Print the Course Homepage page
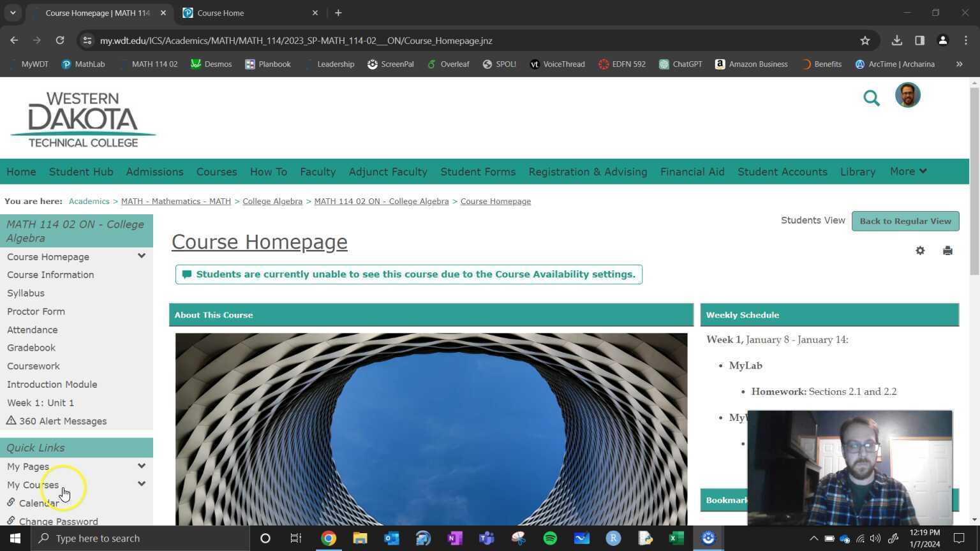Image resolution: width=980 pixels, height=551 pixels. (x=947, y=251)
